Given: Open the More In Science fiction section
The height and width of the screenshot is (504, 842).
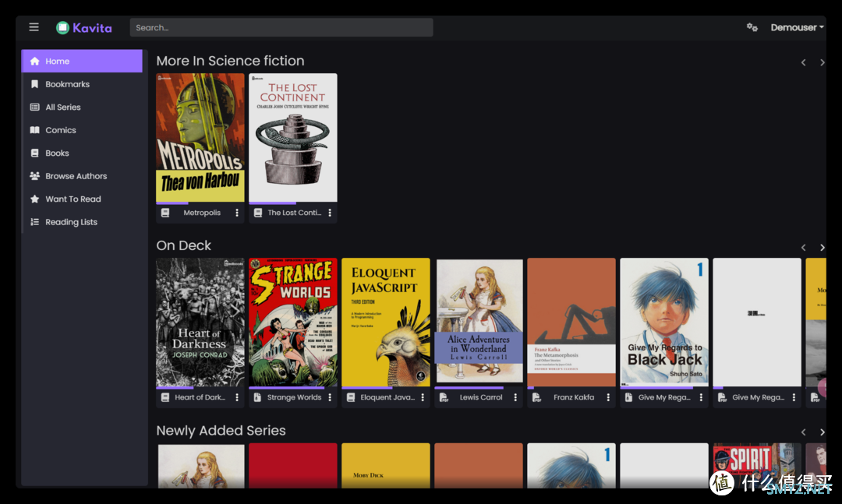Looking at the screenshot, I should coord(230,62).
